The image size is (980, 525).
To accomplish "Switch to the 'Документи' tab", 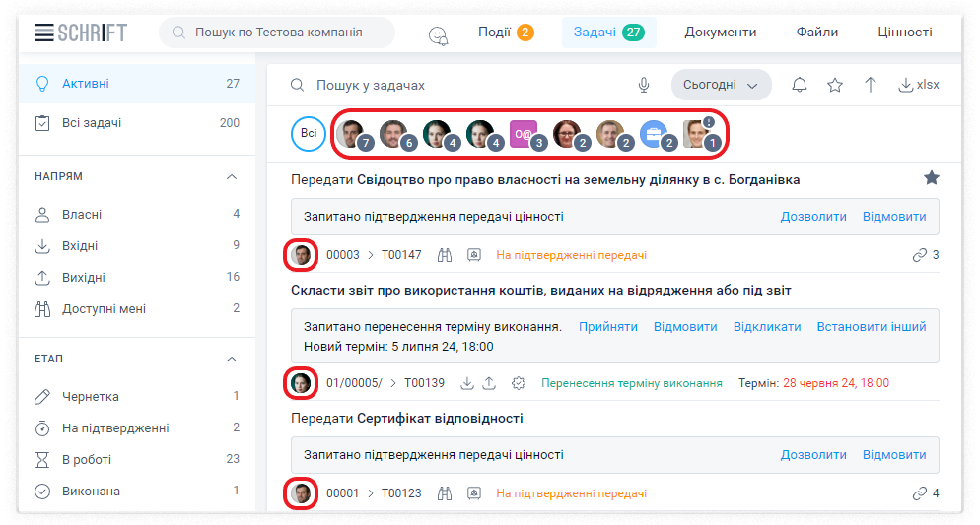I will click(721, 33).
